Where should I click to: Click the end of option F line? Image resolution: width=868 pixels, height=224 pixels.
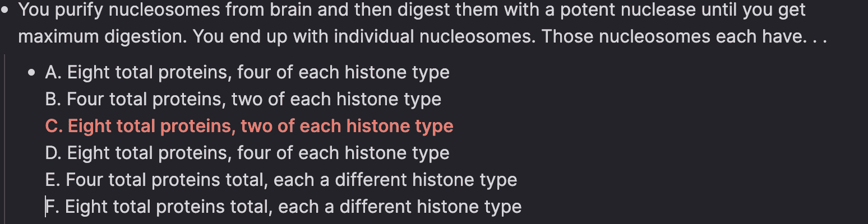point(522,207)
